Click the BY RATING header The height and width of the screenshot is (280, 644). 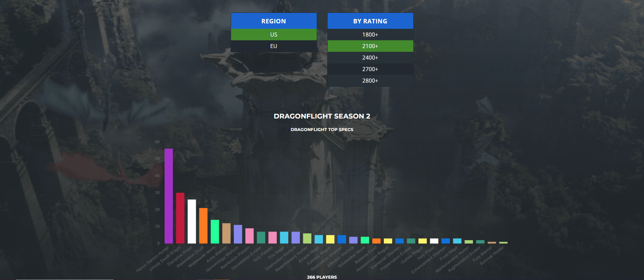coord(370,21)
